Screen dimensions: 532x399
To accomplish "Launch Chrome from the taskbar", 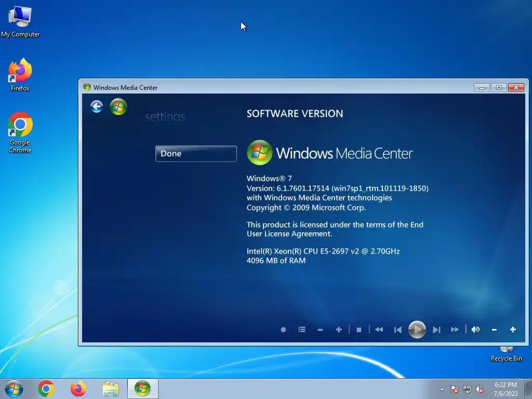I will (x=46, y=389).
